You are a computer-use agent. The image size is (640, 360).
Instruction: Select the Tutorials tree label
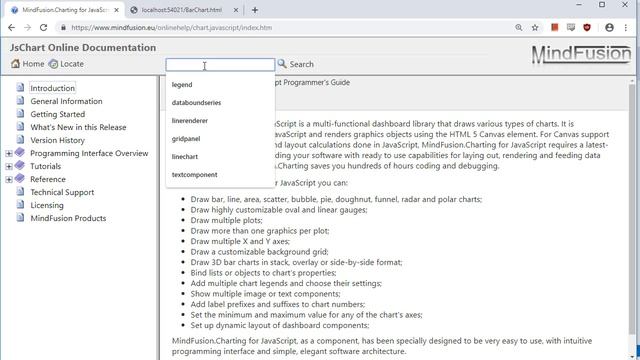(45, 166)
